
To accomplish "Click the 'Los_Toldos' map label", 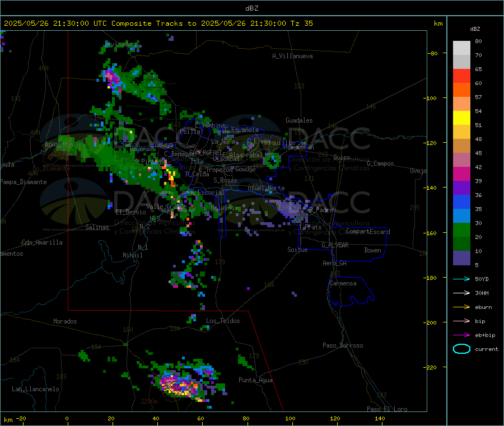I will click(x=223, y=321).
